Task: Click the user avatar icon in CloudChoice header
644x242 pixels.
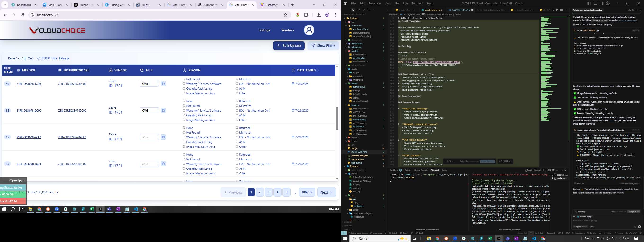Action: tap(309, 30)
